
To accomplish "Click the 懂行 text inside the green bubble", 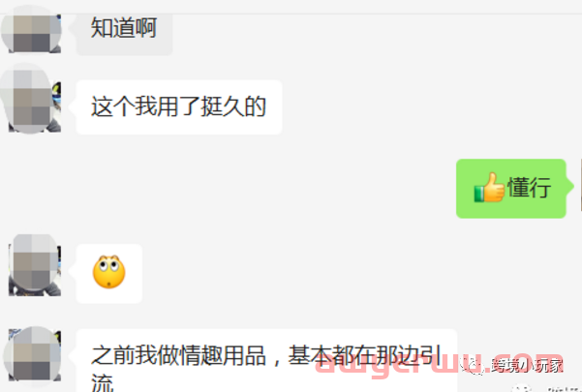I will (529, 187).
